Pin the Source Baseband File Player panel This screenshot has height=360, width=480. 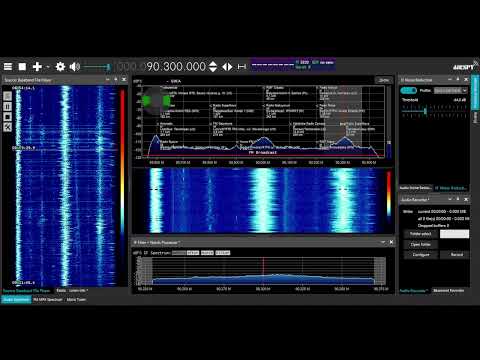point(116,80)
